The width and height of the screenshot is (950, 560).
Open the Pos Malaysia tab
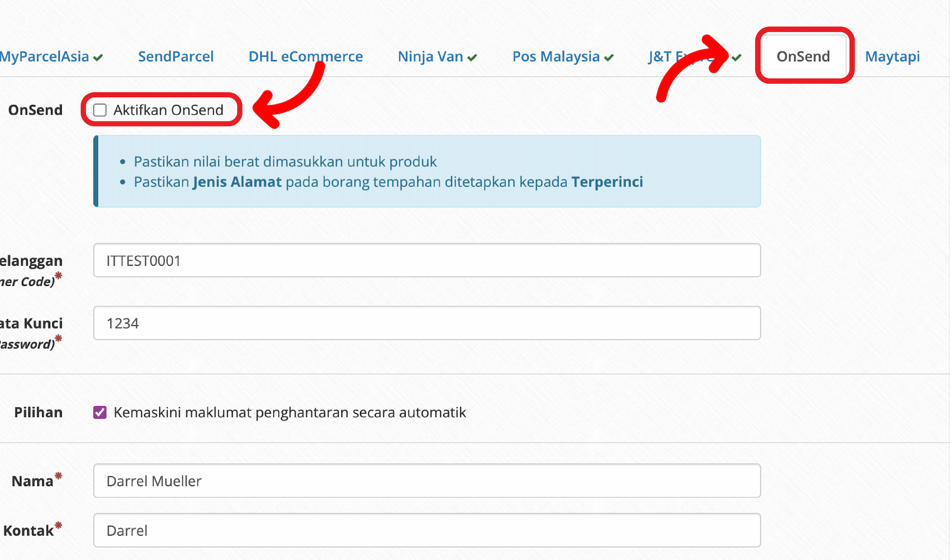click(x=556, y=56)
